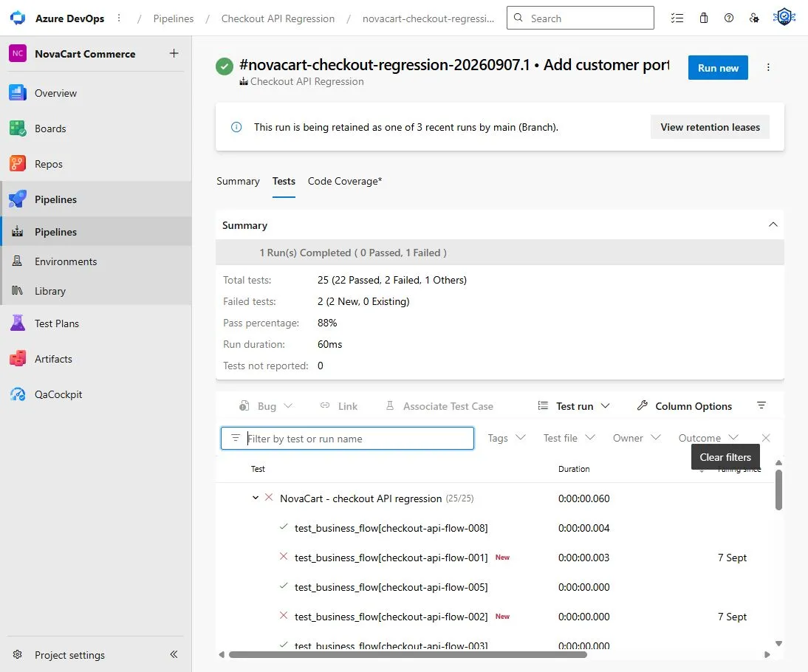The width and height of the screenshot is (808, 672).
Task: Click the Test column header
Action: coord(258,469)
